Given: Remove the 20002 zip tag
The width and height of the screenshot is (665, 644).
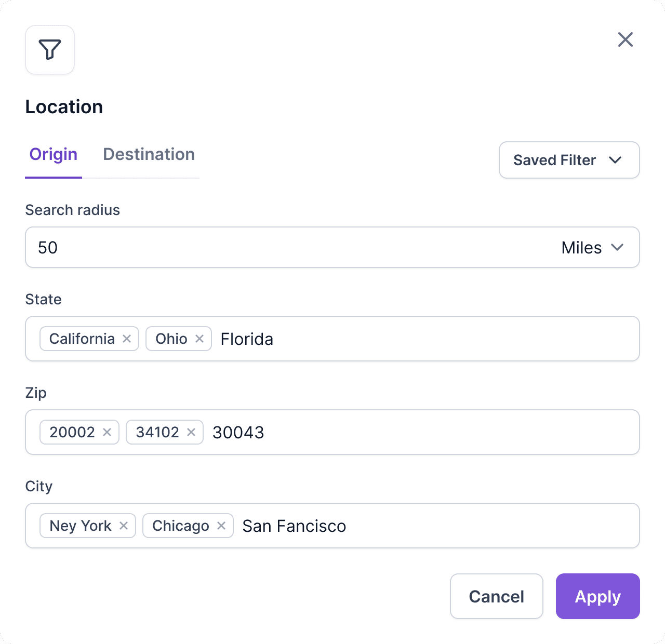Looking at the screenshot, I should (107, 432).
